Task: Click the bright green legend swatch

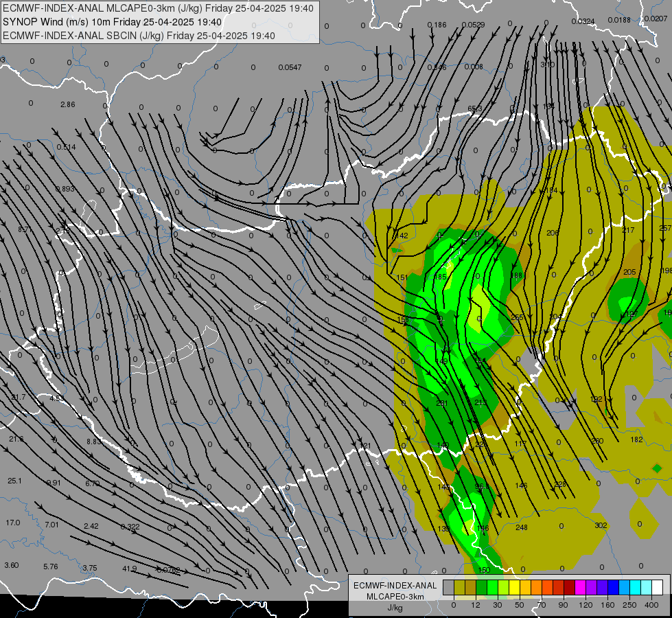Action: 492,587
